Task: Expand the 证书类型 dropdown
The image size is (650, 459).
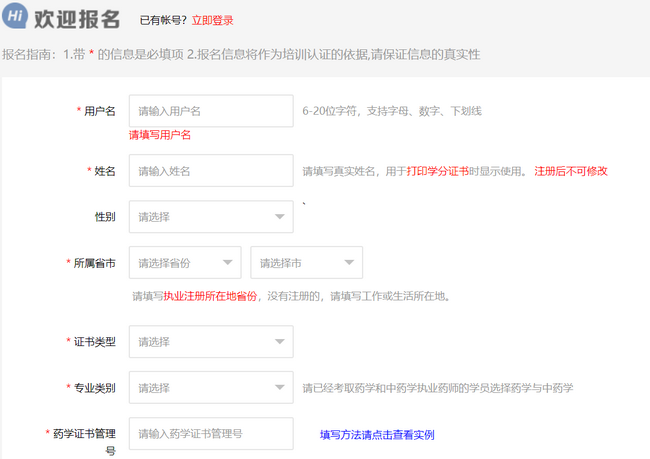Action: [x=210, y=342]
